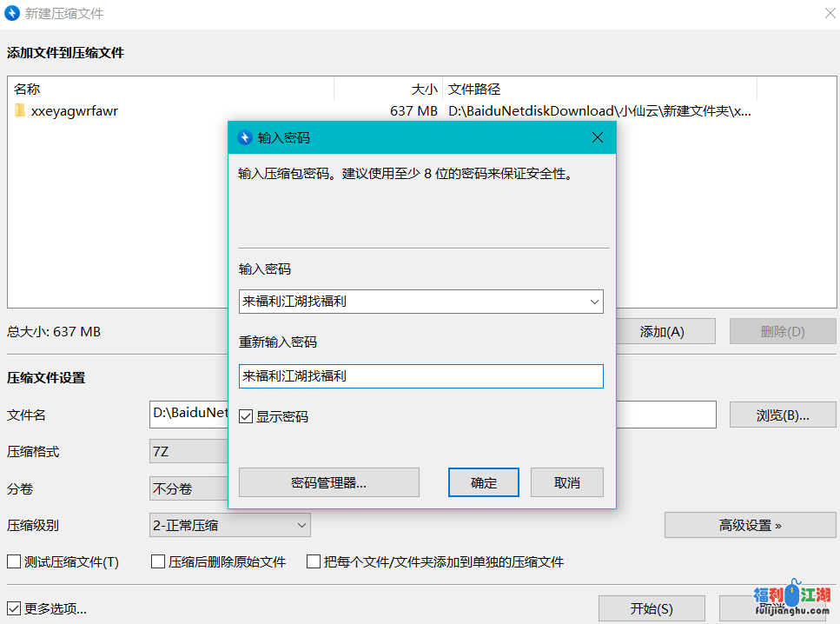Image resolution: width=840 pixels, height=624 pixels.
Task: Click the Add files button
Action: [662, 331]
